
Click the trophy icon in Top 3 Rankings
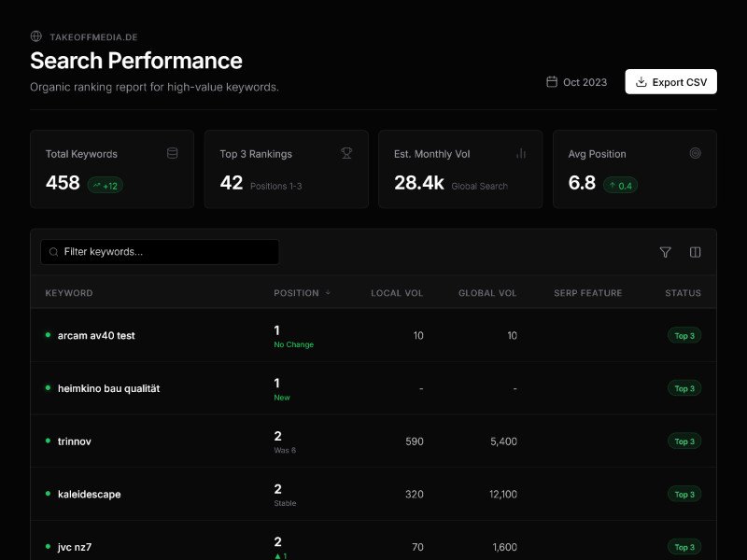[x=346, y=153]
